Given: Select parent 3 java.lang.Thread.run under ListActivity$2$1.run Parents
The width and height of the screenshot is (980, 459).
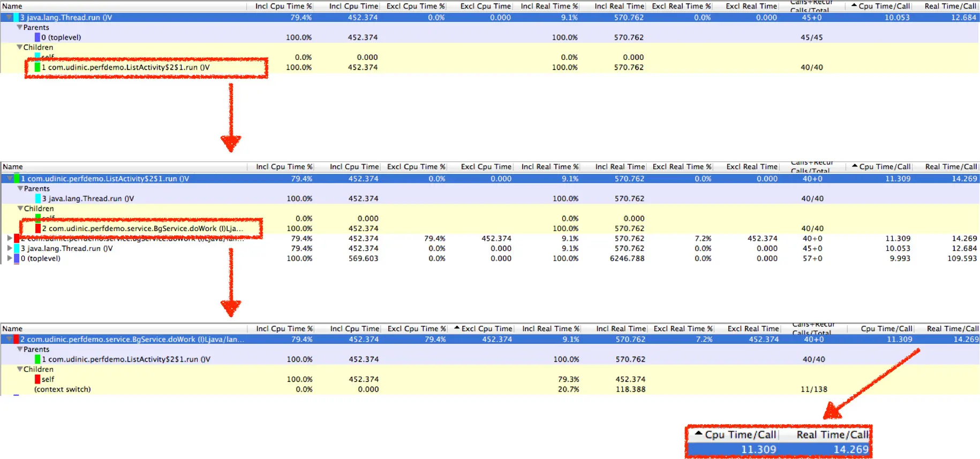Looking at the screenshot, I should pyautogui.click(x=88, y=198).
